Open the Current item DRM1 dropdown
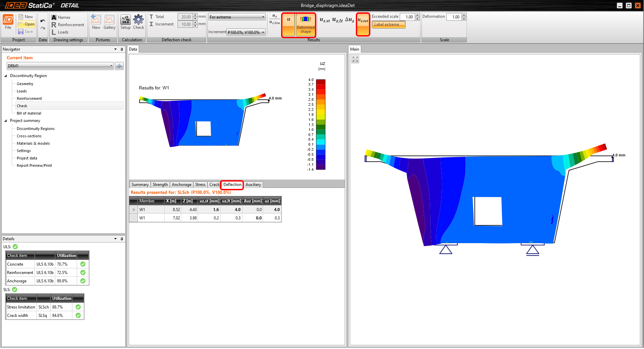Viewport: 644px width, 349px height. point(112,66)
